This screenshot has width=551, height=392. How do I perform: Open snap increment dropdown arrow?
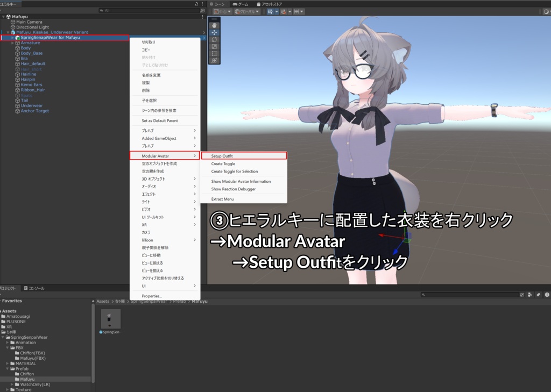pos(290,12)
